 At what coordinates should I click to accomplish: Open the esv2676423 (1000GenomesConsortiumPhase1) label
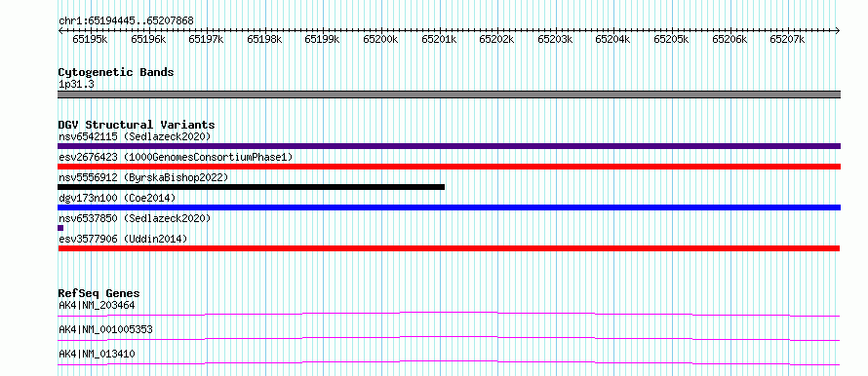(176, 157)
